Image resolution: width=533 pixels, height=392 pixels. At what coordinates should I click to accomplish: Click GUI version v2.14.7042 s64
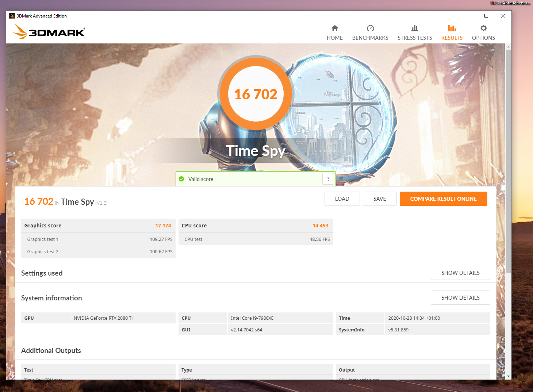click(x=280, y=330)
